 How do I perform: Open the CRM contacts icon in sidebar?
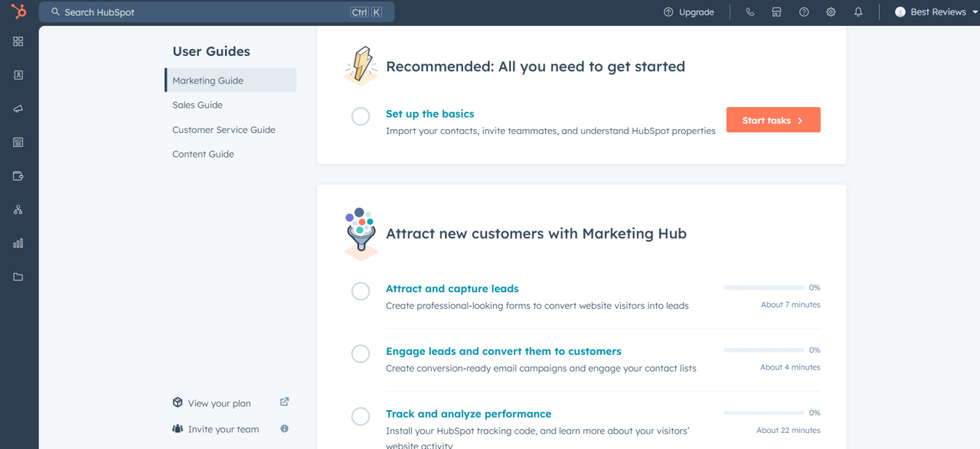[x=18, y=74]
